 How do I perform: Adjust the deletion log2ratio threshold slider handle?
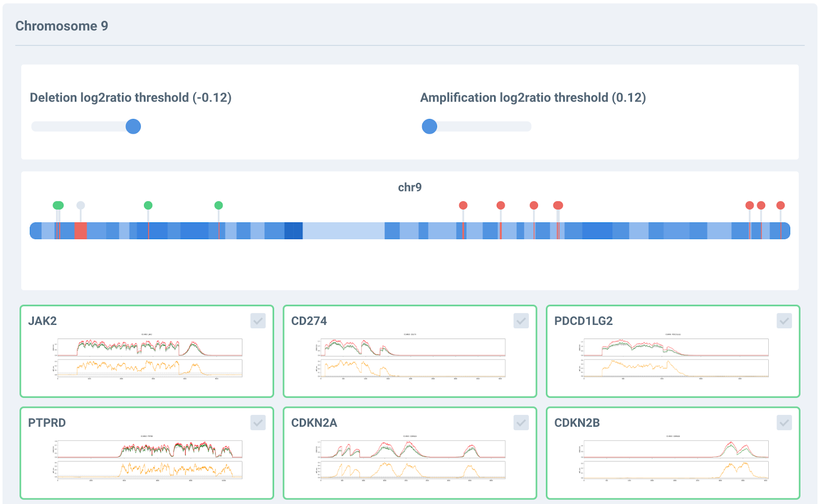coord(133,127)
